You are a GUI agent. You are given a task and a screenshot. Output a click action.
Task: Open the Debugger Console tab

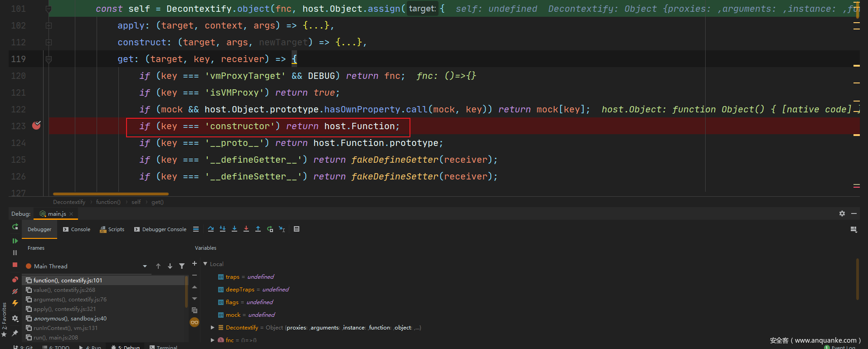(160, 229)
